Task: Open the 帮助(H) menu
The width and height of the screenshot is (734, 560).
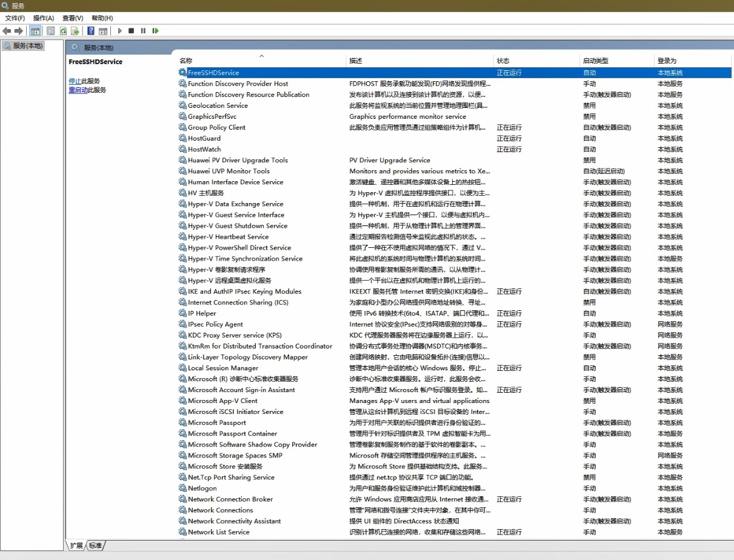Action: tap(102, 18)
